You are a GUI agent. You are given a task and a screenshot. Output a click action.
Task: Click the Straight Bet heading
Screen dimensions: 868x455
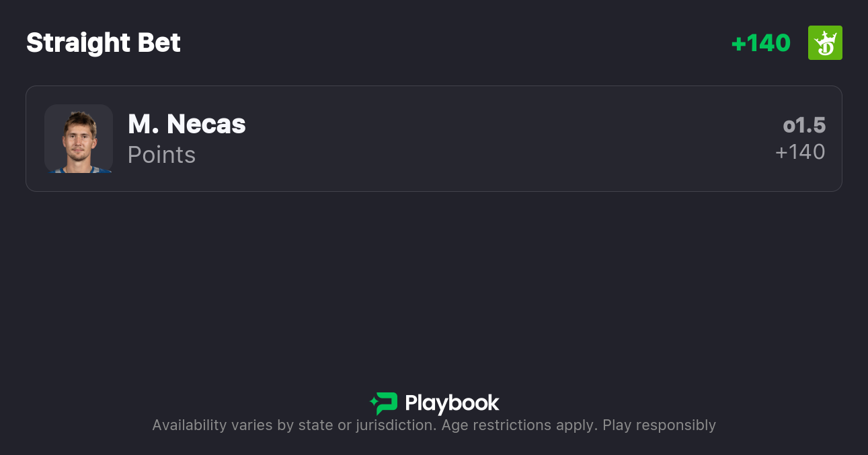coord(104,43)
